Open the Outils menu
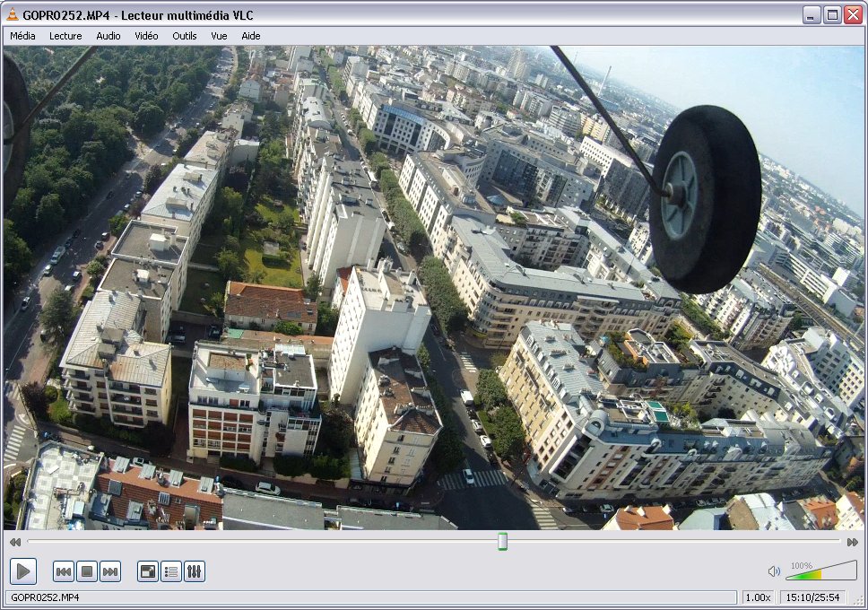868x610 pixels. pyautogui.click(x=185, y=36)
